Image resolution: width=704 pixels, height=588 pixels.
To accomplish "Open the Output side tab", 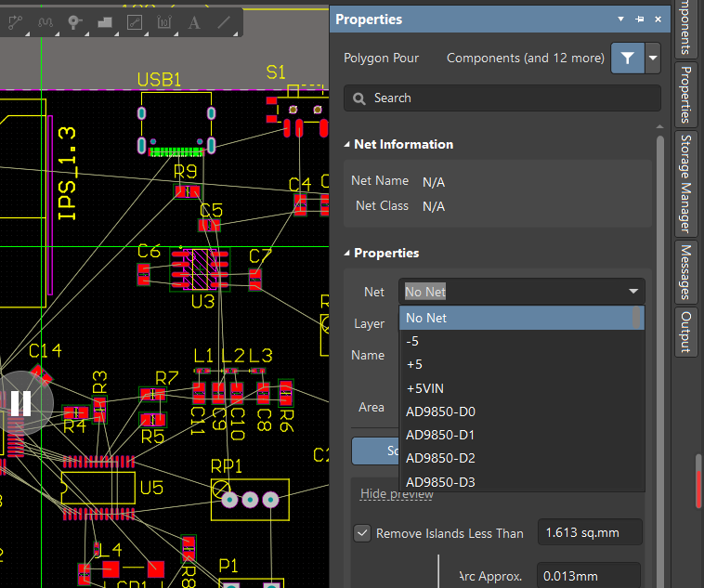I will [x=686, y=332].
